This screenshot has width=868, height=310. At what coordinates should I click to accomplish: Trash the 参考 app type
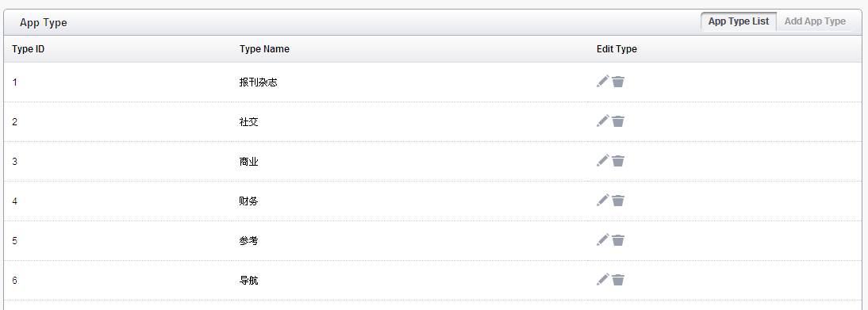coord(618,241)
